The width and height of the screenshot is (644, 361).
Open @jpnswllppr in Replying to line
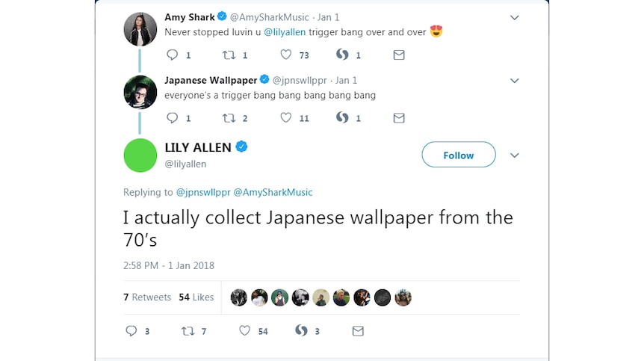click(203, 192)
